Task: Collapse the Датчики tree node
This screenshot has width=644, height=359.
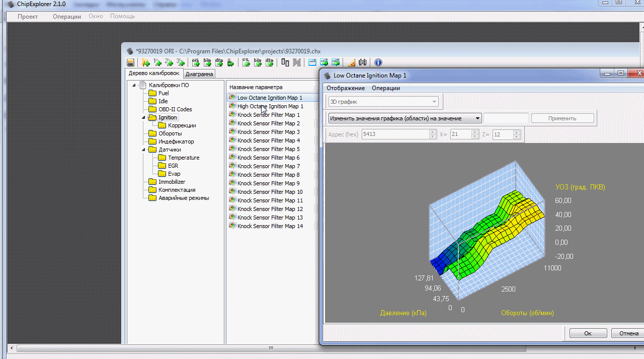Action: (143, 150)
